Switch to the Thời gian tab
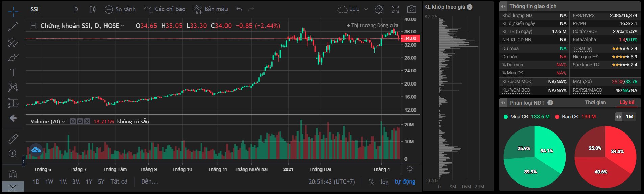644x194 pixels. pyautogui.click(x=595, y=102)
